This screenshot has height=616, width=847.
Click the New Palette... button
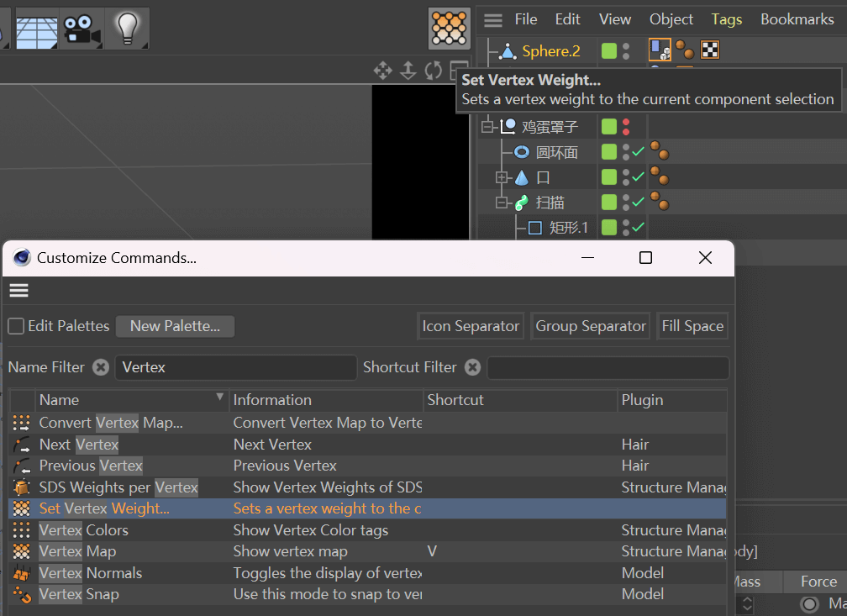pos(175,326)
